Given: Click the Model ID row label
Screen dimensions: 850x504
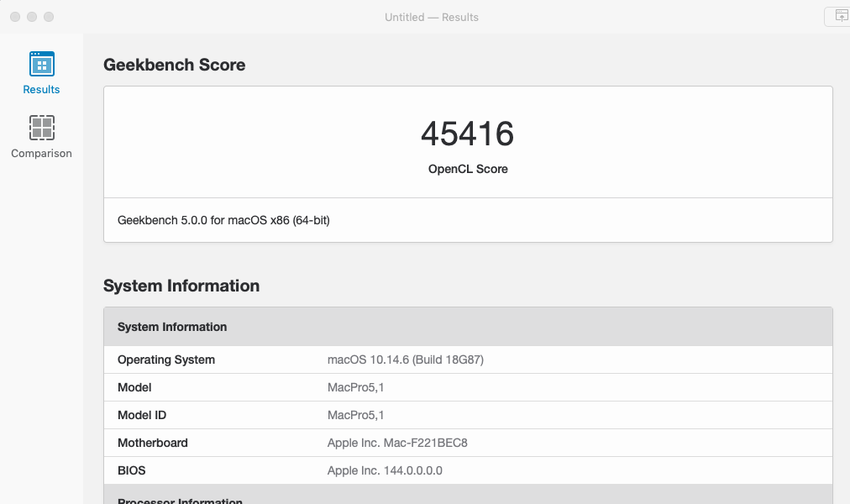Looking at the screenshot, I should click(x=142, y=415).
